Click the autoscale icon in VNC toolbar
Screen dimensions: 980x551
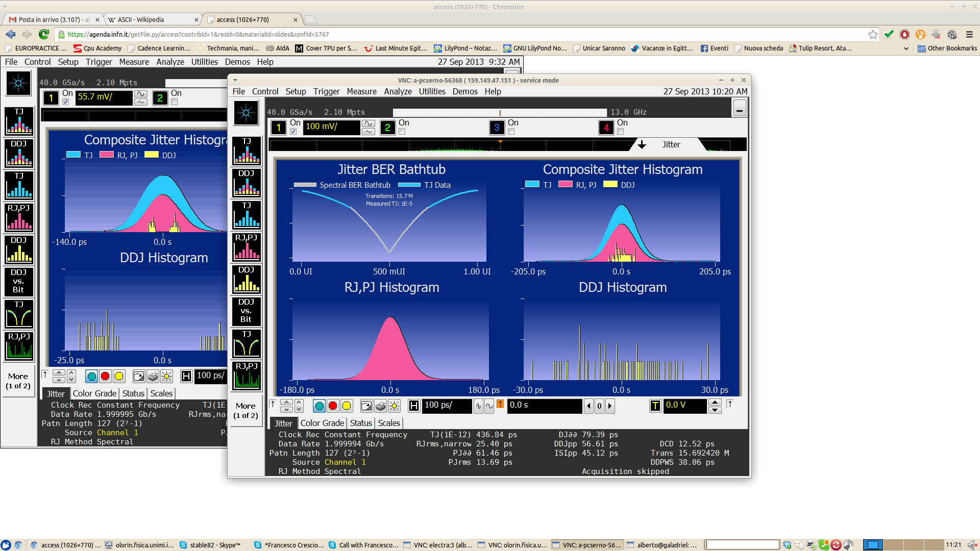pyautogui.click(x=366, y=406)
